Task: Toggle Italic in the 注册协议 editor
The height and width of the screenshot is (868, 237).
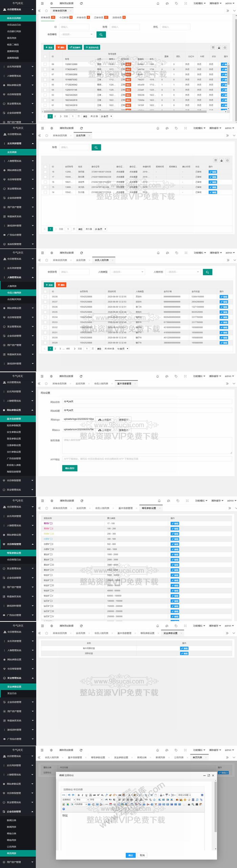Action: click(x=82, y=795)
